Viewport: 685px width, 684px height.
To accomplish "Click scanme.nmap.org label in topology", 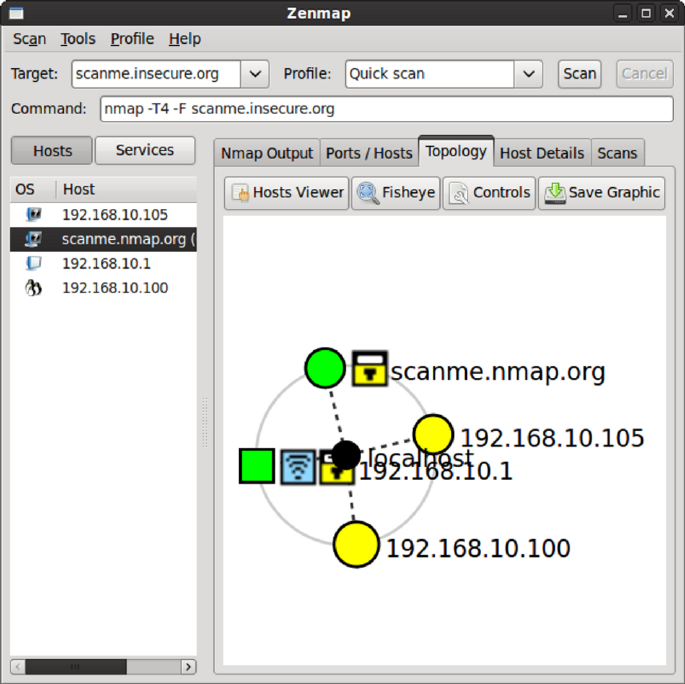I will 498,371.
